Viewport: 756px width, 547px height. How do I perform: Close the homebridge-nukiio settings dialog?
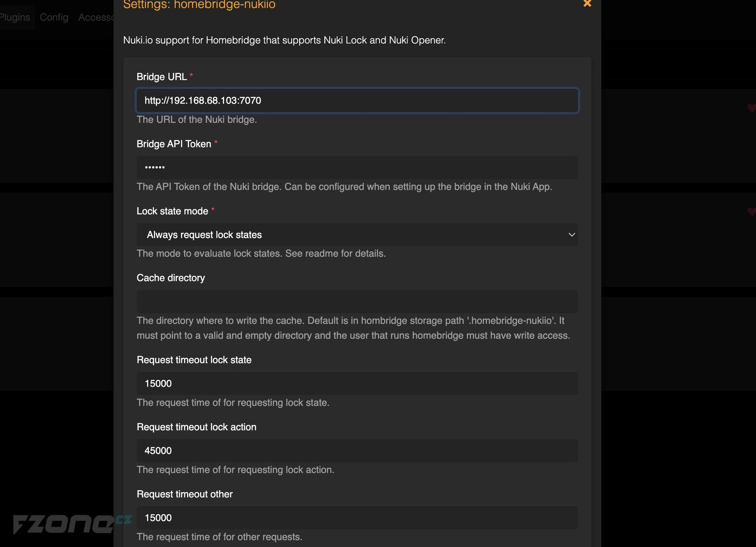pos(587,4)
